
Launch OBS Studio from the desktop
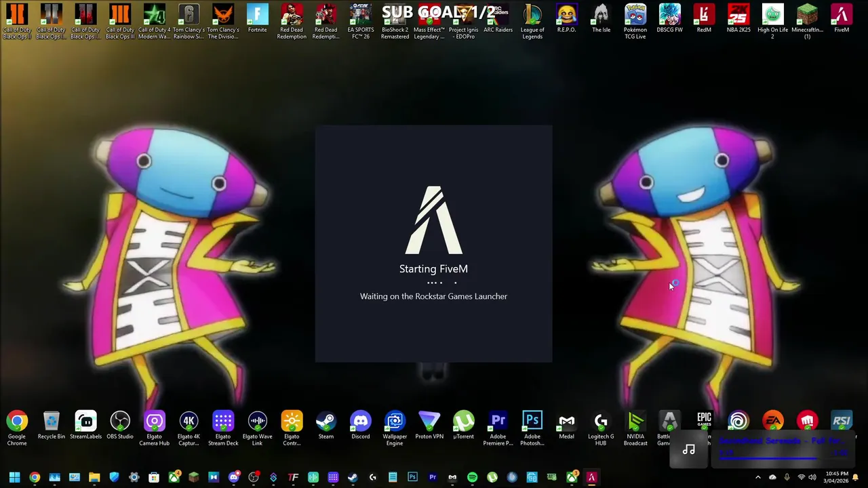(120, 426)
